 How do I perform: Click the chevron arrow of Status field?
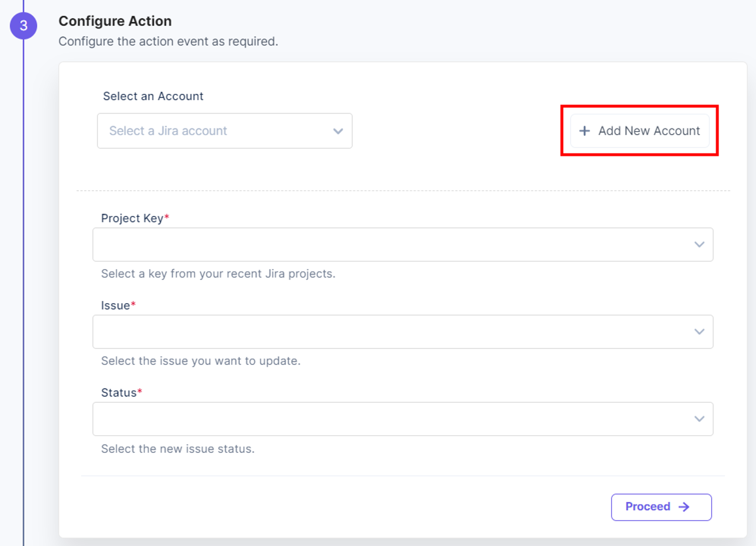pyautogui.click(x=699, y=419)
